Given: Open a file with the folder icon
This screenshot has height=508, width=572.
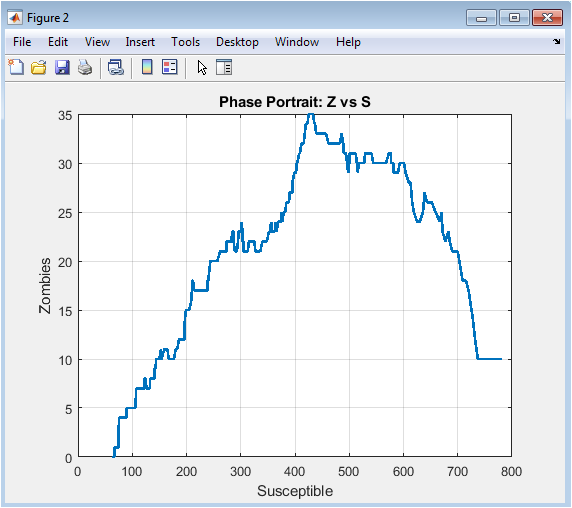Looking at the screenshot, I should click(39, 67).
